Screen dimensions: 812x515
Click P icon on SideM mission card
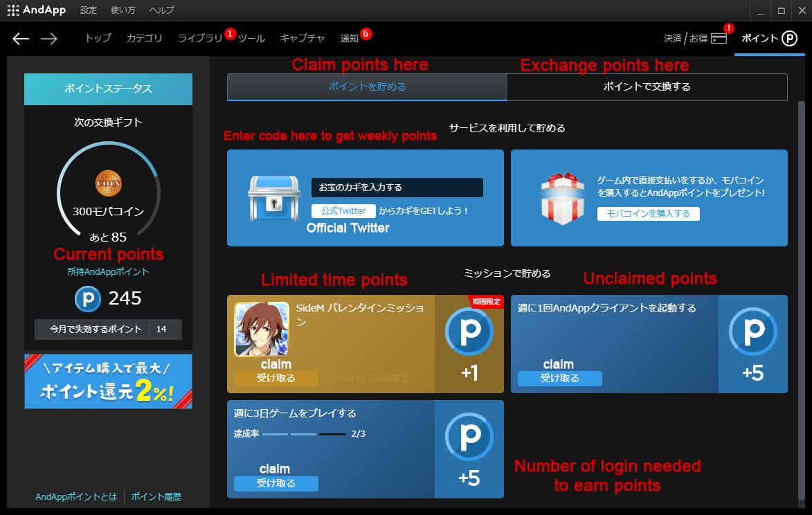(x=469, y=332)
